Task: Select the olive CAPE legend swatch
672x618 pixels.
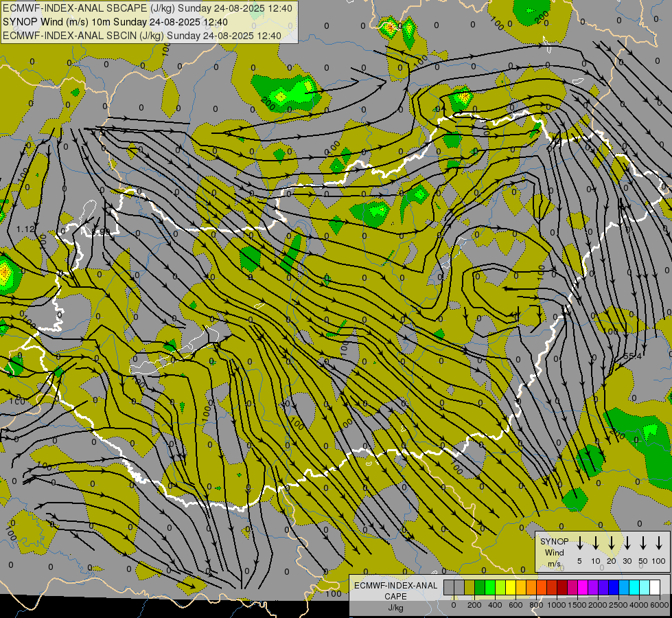Action: [470, 587]
